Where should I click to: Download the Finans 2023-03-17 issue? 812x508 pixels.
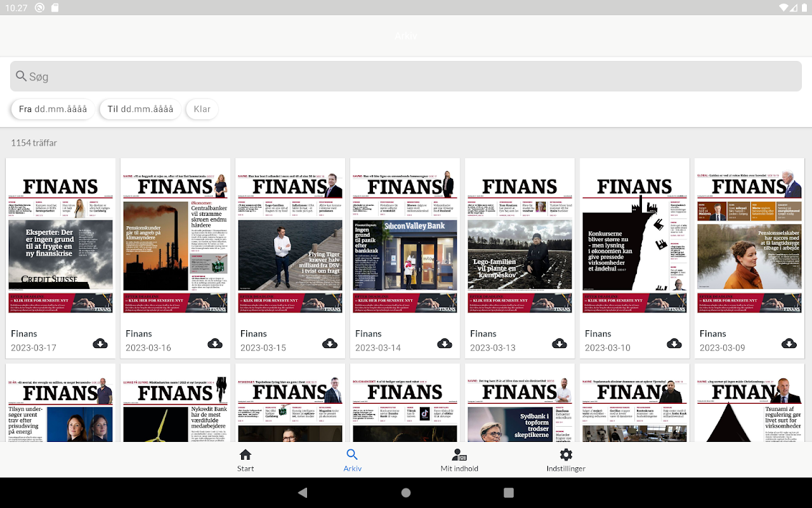coord(100,344)
